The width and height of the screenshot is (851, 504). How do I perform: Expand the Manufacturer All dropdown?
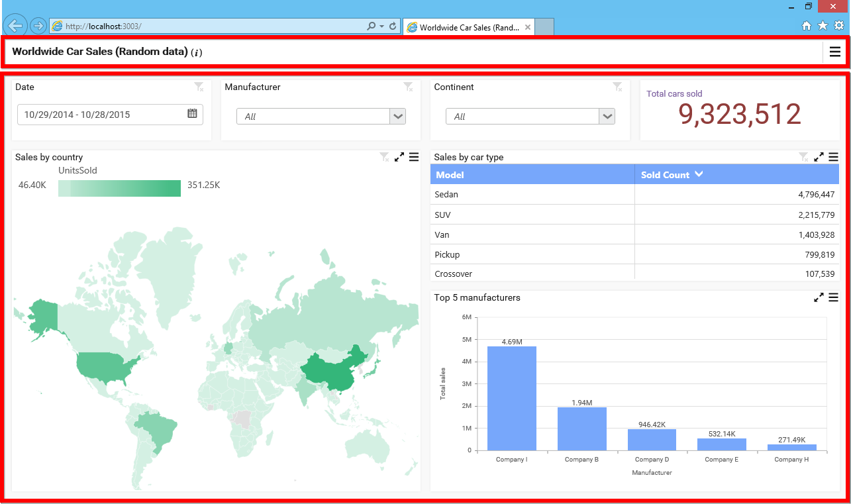point(397,117)
